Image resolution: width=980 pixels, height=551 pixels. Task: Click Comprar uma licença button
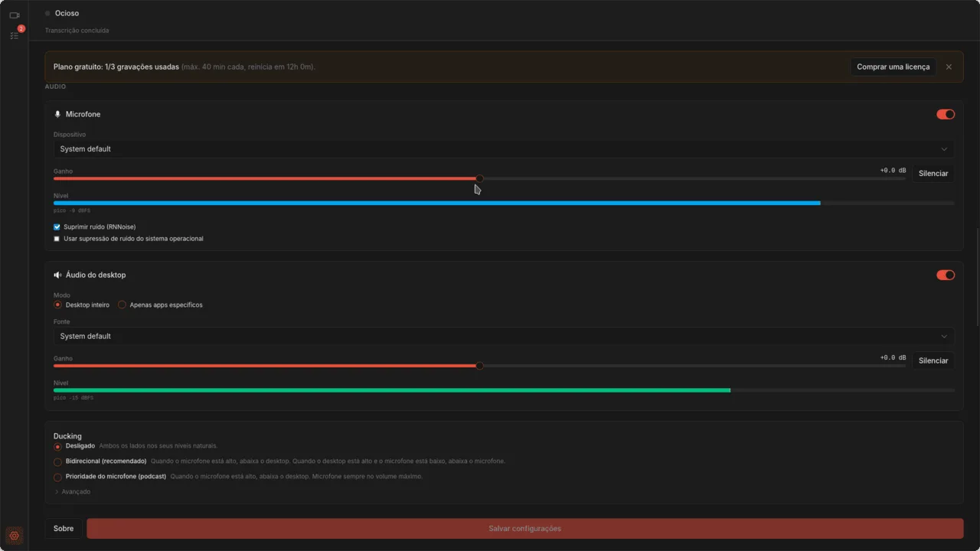point(893,67)
